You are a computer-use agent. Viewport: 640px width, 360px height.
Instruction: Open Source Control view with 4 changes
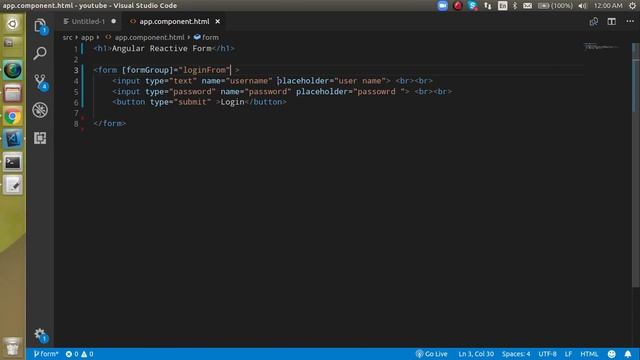(40, 82)
